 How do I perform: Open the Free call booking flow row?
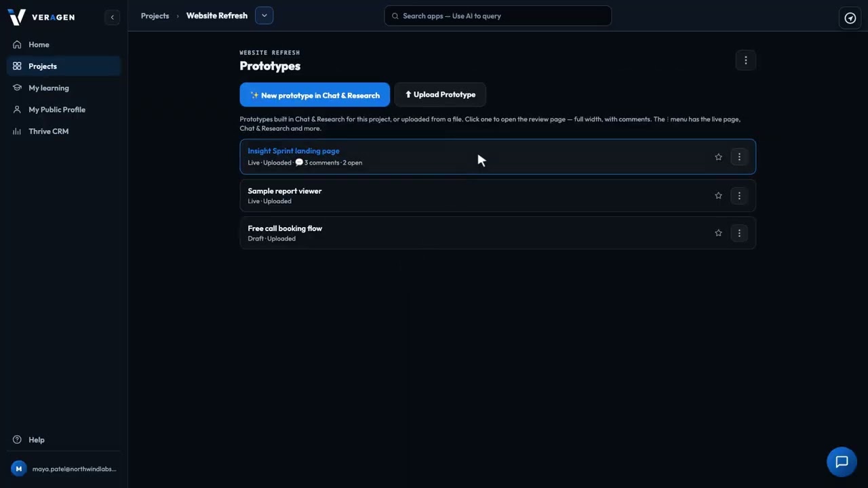[498, 232]
